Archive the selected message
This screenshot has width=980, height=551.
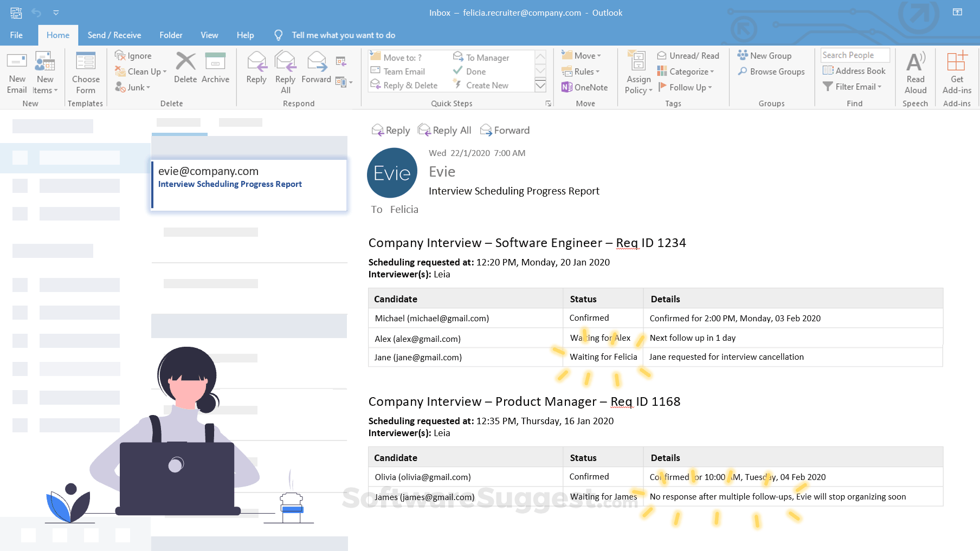point(215,68)
